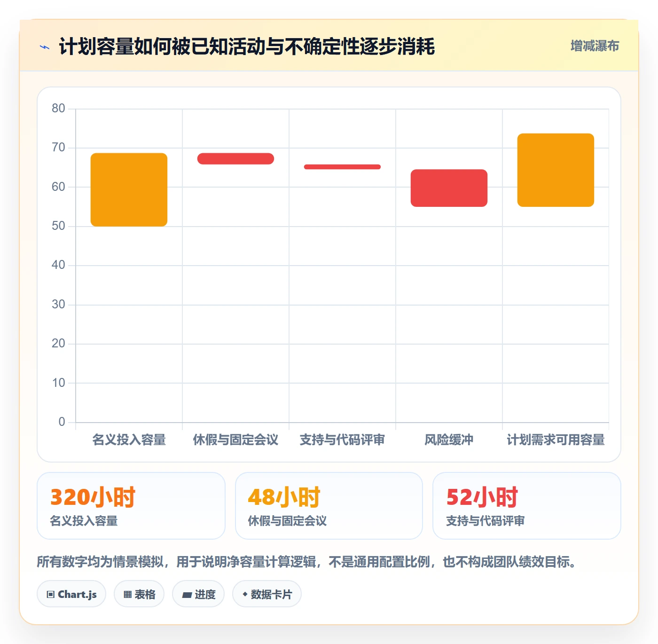Click the 数据卡片 tag chip
The image size is (658, 644).
(267, 594)
